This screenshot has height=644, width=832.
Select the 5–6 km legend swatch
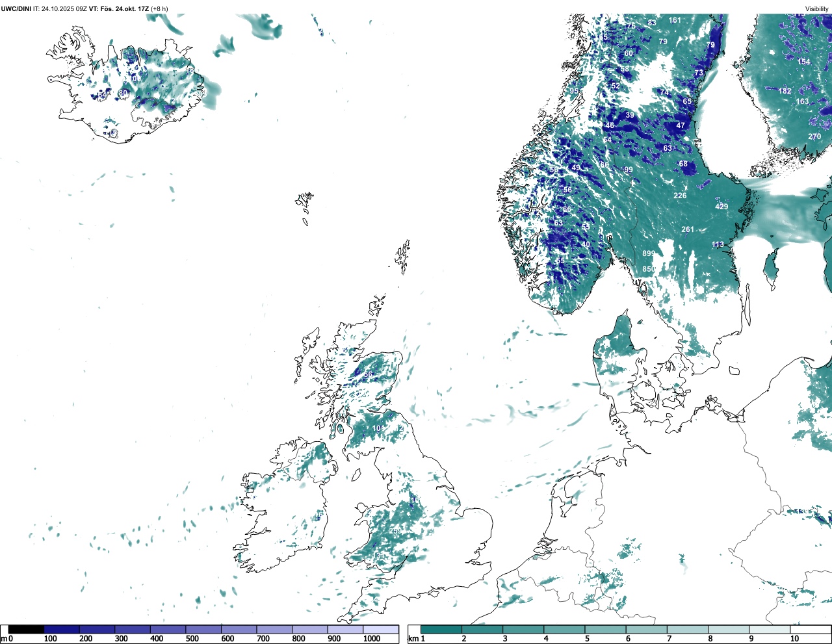605,629
